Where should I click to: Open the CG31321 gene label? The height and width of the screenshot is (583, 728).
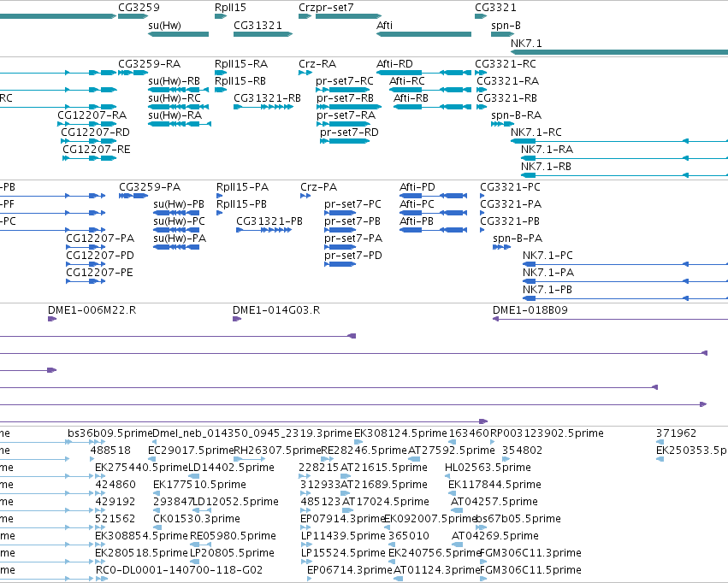coord(257,26)
